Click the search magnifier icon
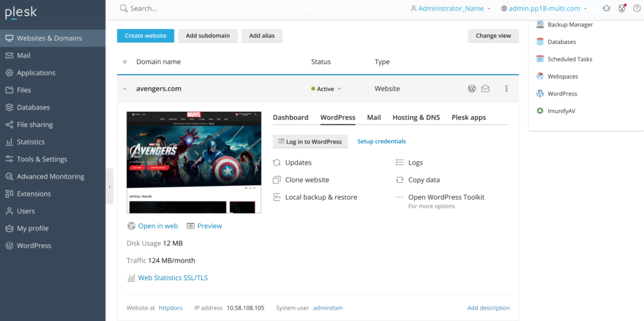The height and width of the screenshot is (321, 644). click(x=123, y=8)
